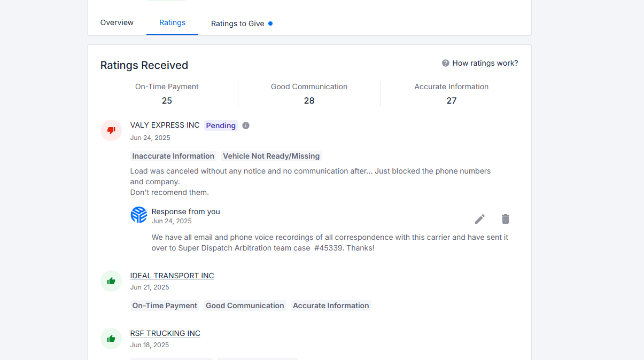This screenshot has height=360, width=644.
Task: Select the Ratings tab
Action: [172, 22]
